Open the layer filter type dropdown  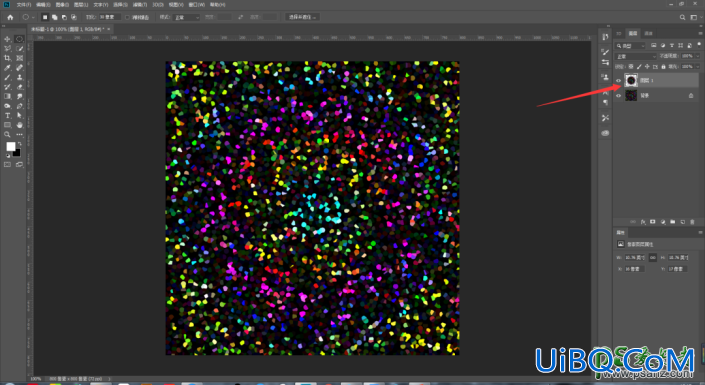[x=631, y=46]
